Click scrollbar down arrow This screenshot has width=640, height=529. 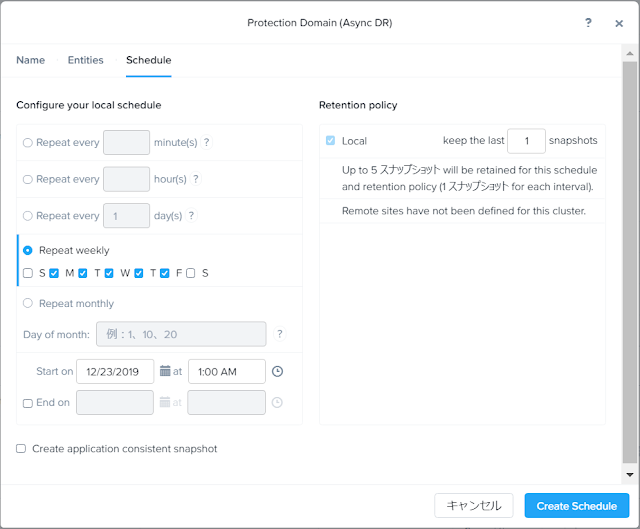(630, 474)
